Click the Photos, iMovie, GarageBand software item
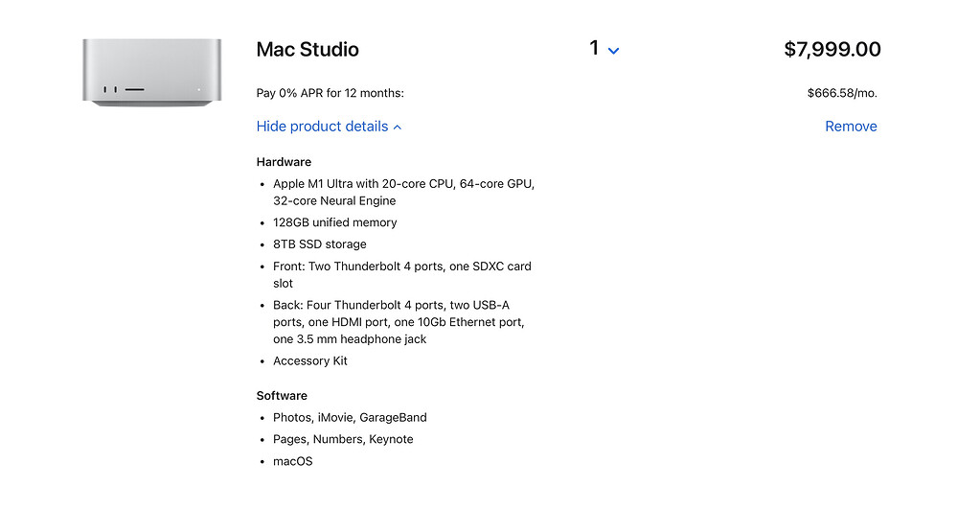Viewport: 980px width, 510px height. [350, 418]
